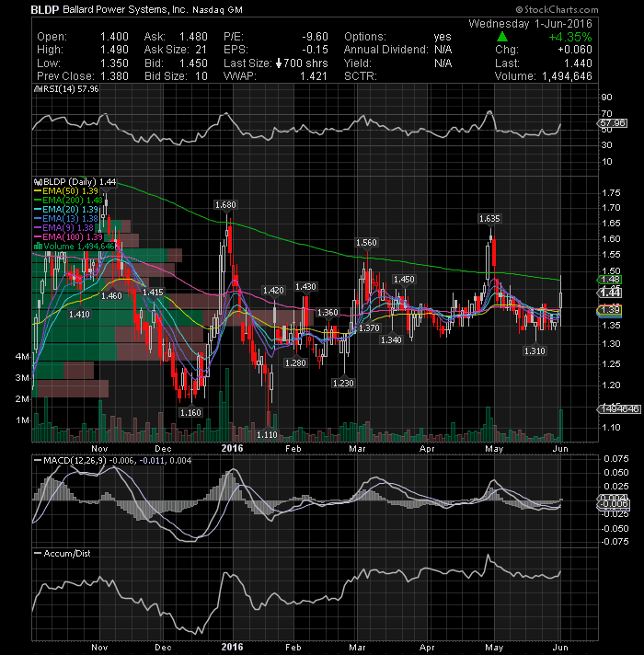Click the down-arrow beside Last Size
This screenshot has width=644, height=655.
coord(279,63)
